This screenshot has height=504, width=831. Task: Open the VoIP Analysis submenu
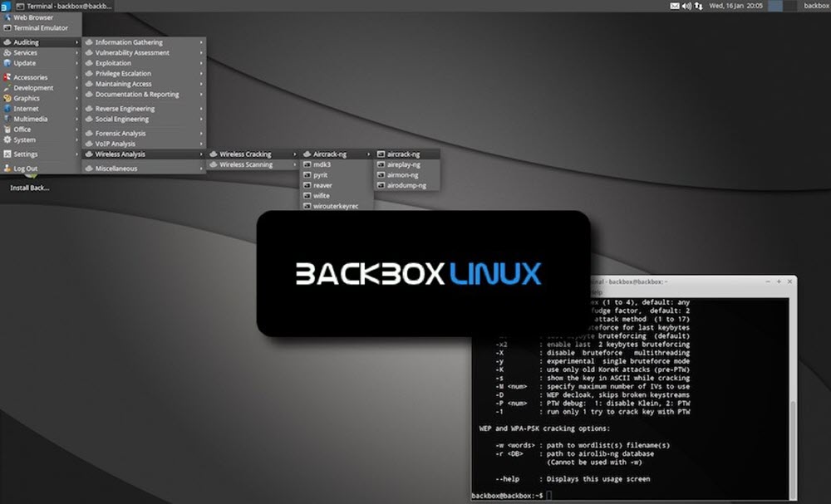[x=144, y=144]
